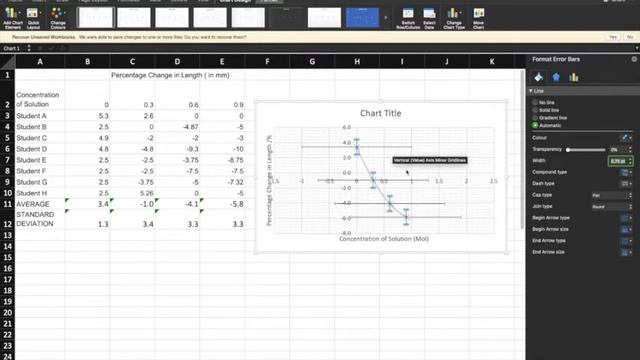The height and width of the screenshot is (360, 640).
Task: Click the STANDARD DEVIATION cell
Action: point(40,219)
